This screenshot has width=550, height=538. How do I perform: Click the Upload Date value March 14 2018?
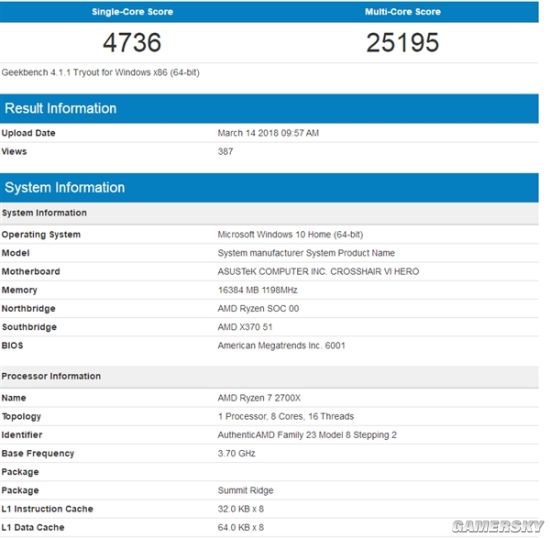(268, 133)
